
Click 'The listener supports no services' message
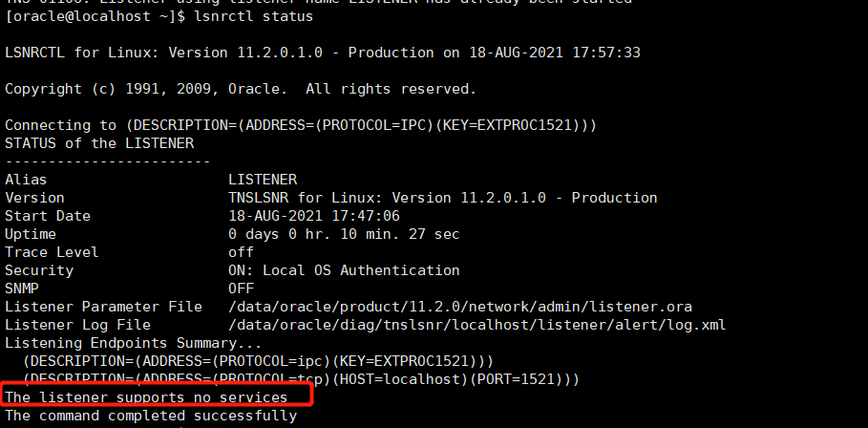[146, 396]
